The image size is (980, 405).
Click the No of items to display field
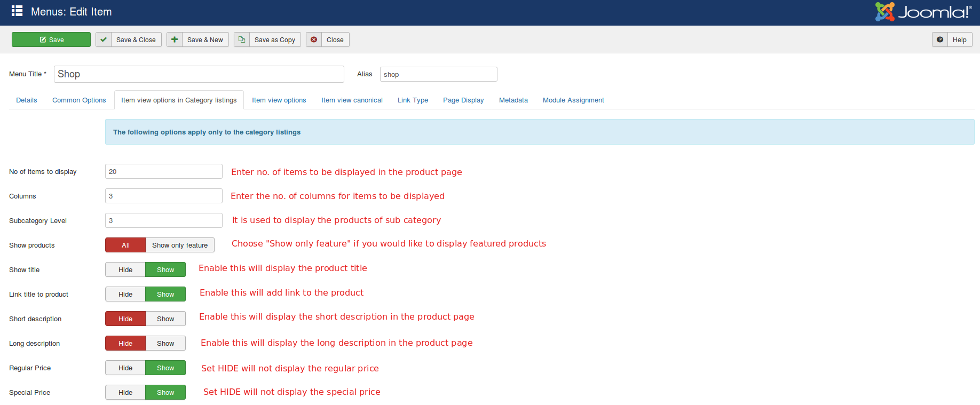pos(163,171)
